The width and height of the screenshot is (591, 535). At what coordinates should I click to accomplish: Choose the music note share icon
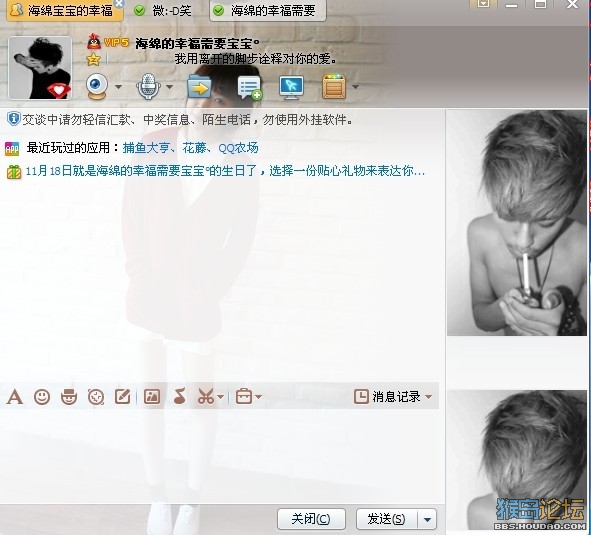pyautogui.click(x=179, y=397)
